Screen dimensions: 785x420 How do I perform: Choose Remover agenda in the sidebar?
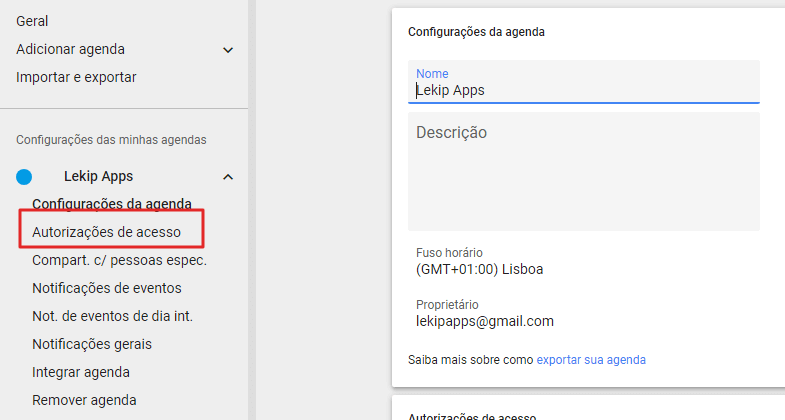pos(84,400)
